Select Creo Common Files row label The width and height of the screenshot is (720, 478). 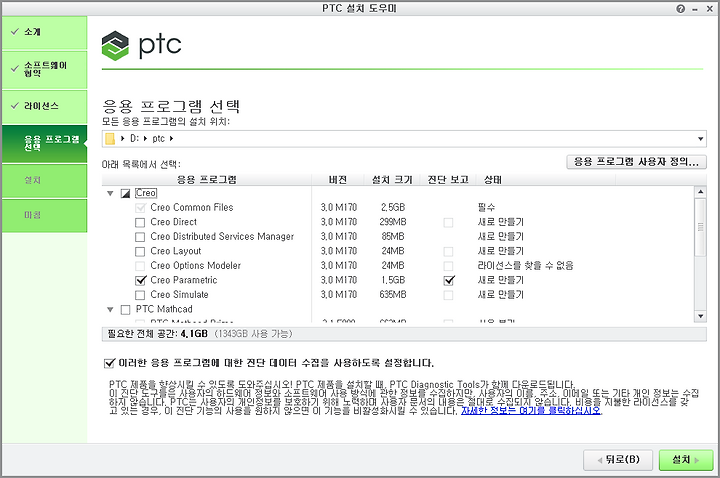pos(192,208)
